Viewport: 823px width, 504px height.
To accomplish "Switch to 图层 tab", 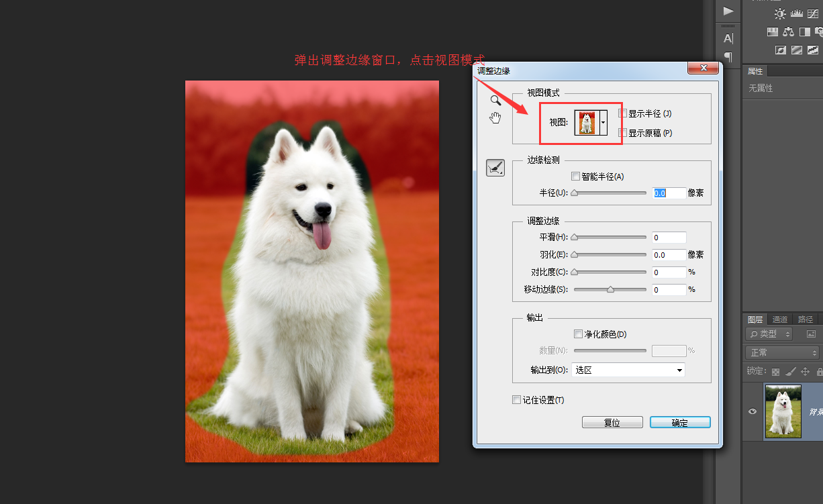I will (x=755, y=319).
